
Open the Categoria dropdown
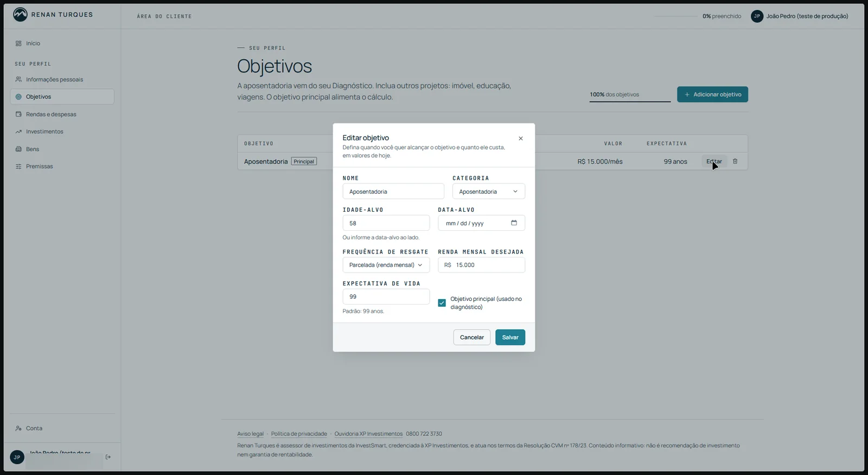pos(489,192)
